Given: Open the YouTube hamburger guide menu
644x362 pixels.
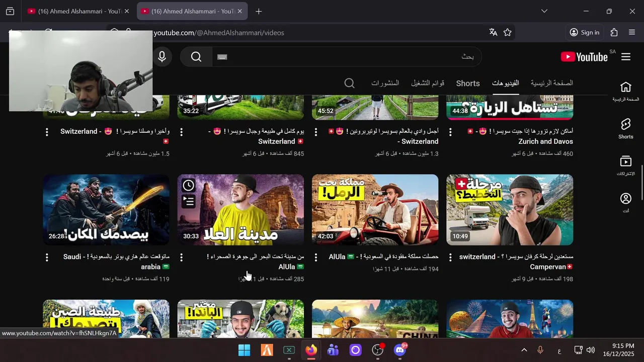Looking at the screenshot, I should pyautogui.click(x=626, y=57).
